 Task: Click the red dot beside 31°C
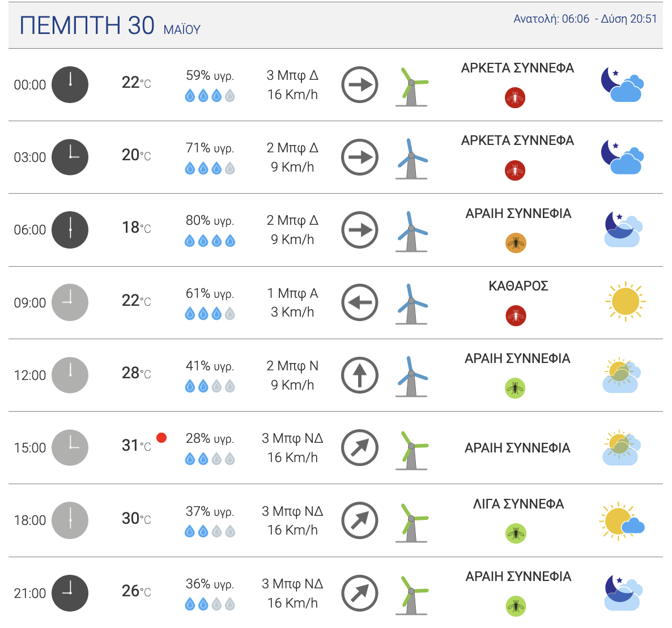click(x=161, y=437)
